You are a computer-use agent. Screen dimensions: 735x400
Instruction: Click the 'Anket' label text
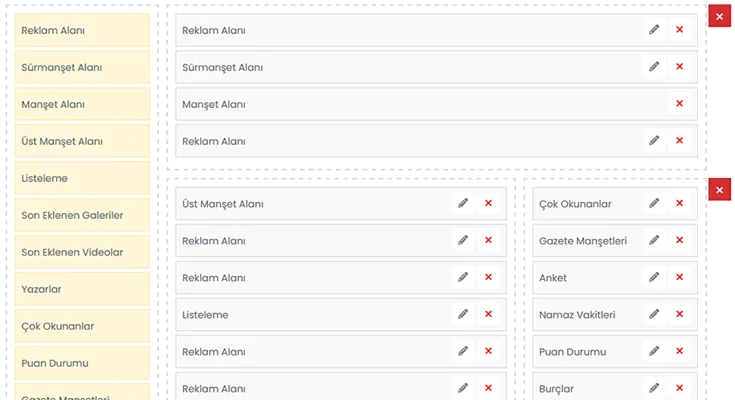coord(553,278)
